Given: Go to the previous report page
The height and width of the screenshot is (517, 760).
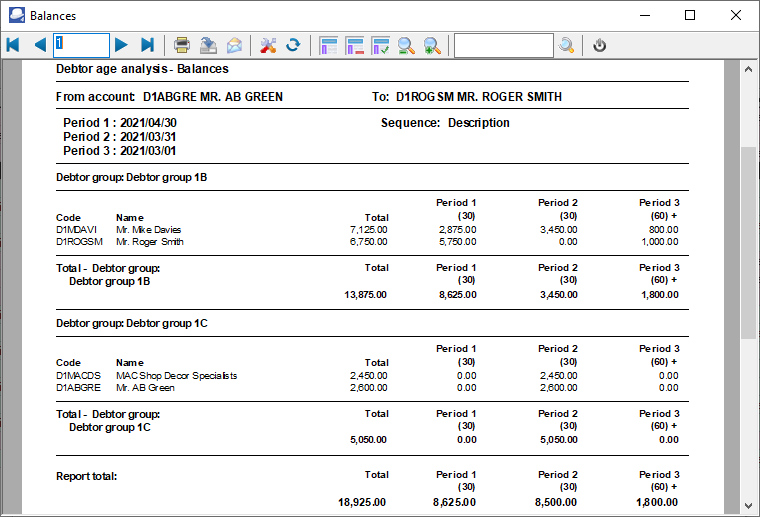Looking at the screenshot, I should point(40,45).
